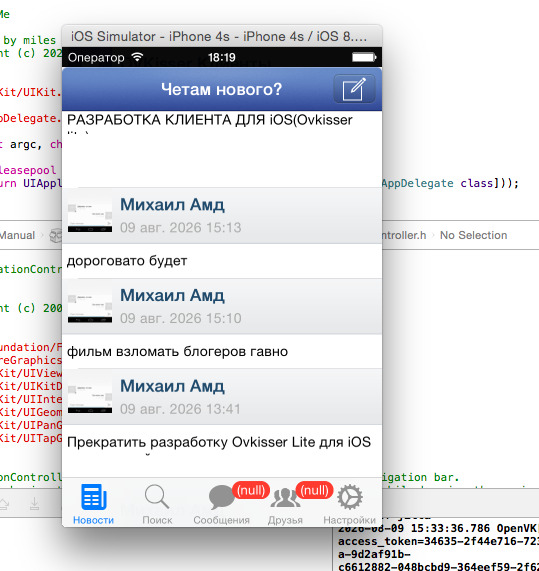Viewport: 539px width, 571px height.
Task: Click the 'Manual' jump bar item
Action: point(17,235)
